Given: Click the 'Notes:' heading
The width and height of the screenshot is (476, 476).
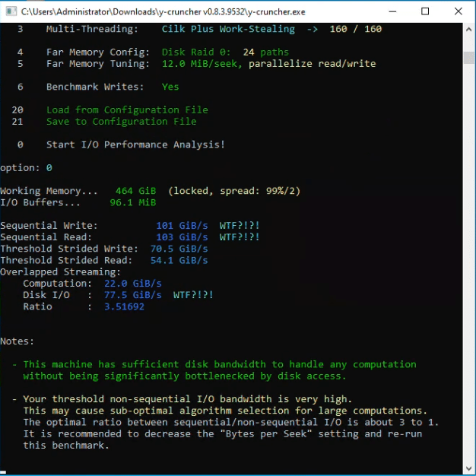Looking at the screenshot, I should (x=17, y=341).
